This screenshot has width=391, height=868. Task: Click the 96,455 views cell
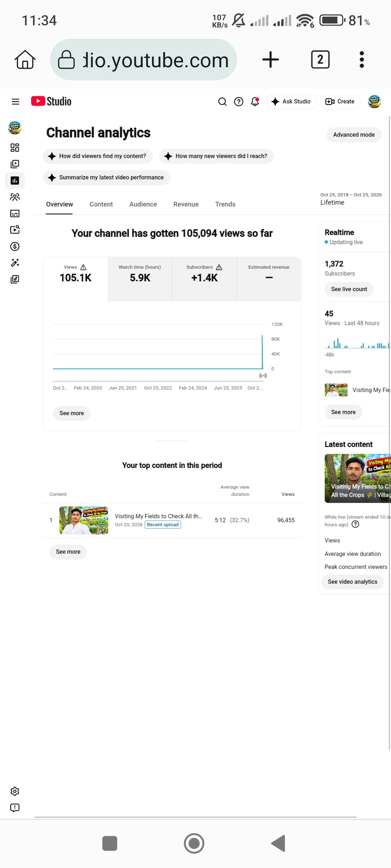[286, 520]
